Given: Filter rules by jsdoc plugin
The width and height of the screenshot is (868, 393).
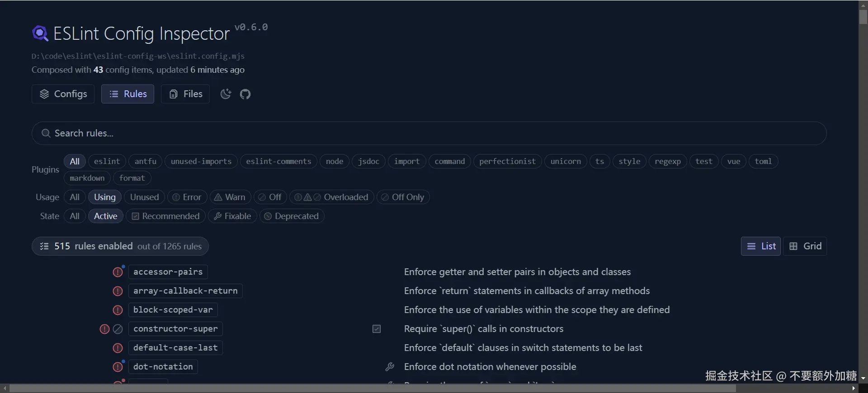Looking at the screenshot, I should click(x=368, y=161).
